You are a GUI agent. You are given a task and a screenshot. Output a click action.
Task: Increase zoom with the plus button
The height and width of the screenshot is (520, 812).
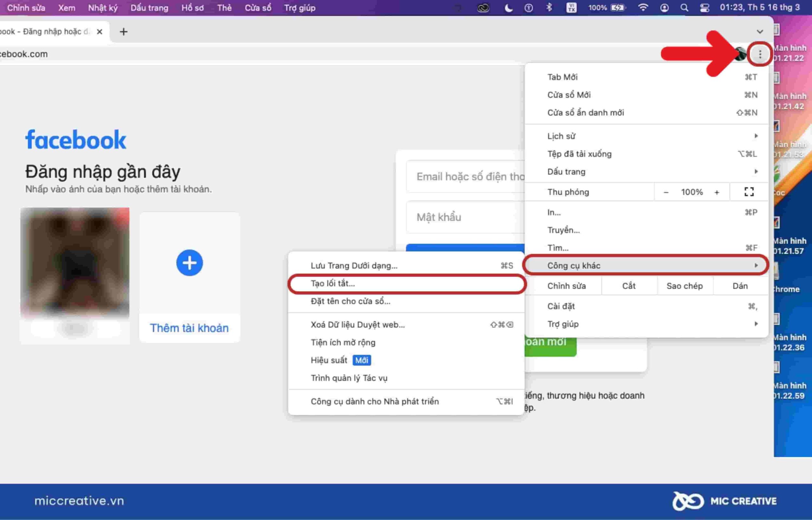pyautogui.click(x=717, y=192)
